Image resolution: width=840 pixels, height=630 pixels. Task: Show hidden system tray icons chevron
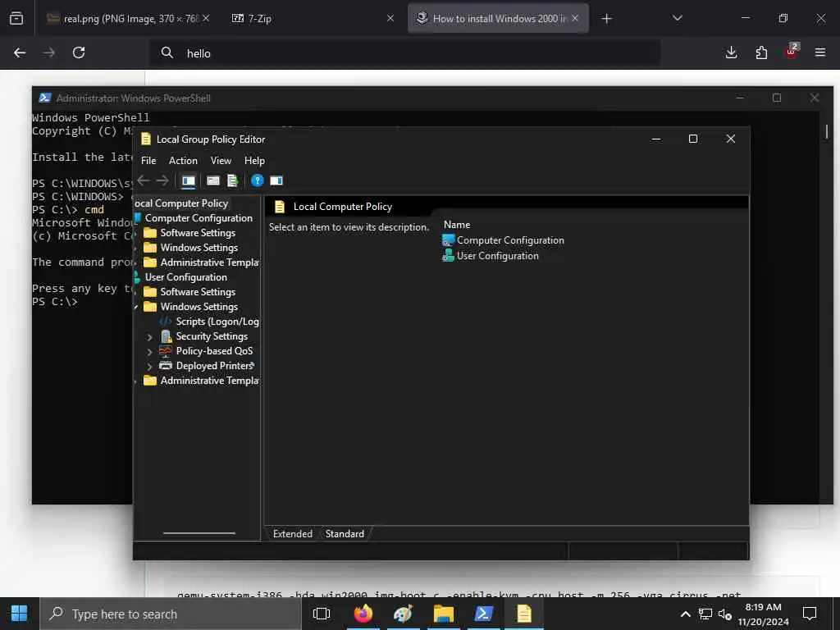click(685, 614)
